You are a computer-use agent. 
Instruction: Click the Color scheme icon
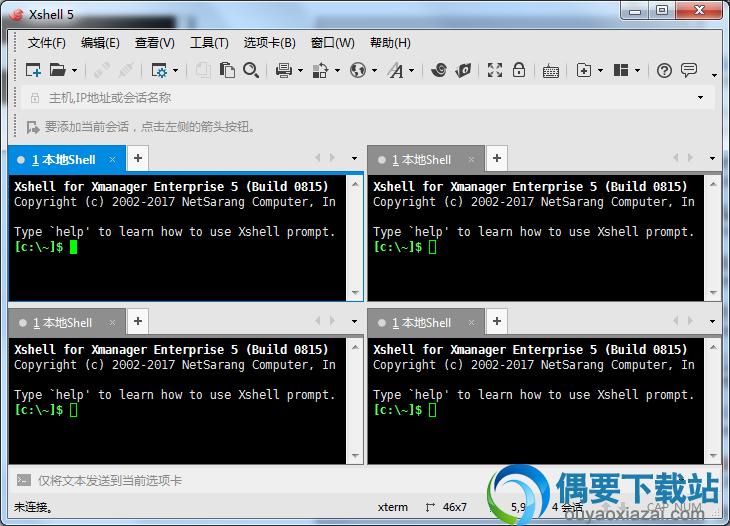[x=320, y=70]
